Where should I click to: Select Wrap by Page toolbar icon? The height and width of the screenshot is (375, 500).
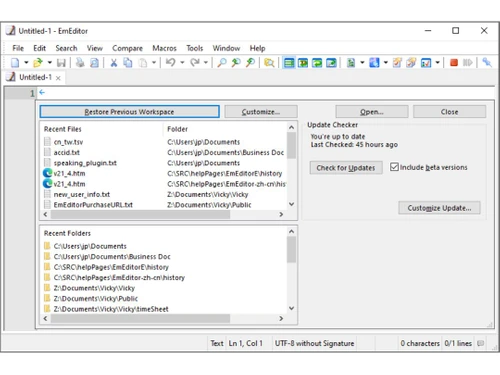pos(331,63)
